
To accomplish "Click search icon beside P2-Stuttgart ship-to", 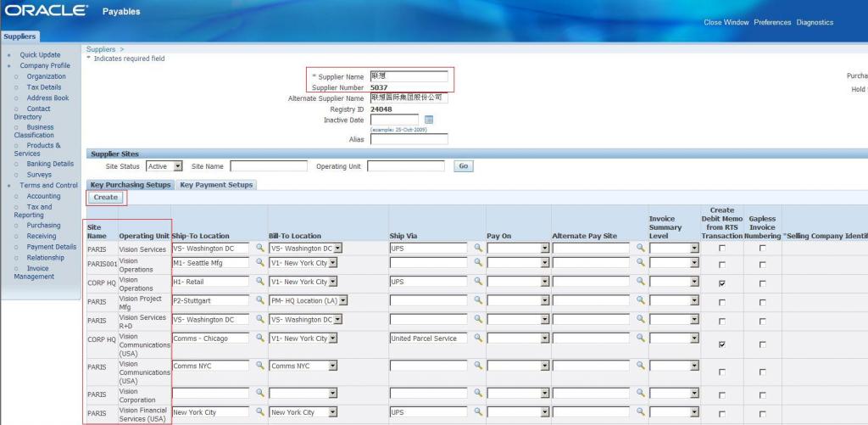I will coord(259,299).
